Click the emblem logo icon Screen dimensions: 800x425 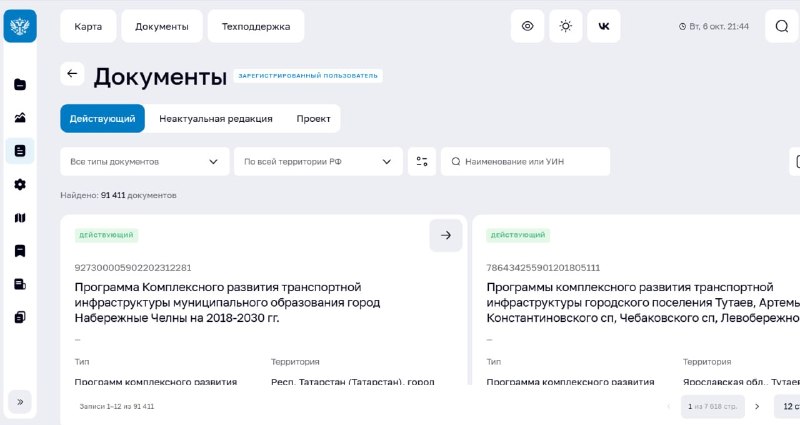click(x=20, y=26)
